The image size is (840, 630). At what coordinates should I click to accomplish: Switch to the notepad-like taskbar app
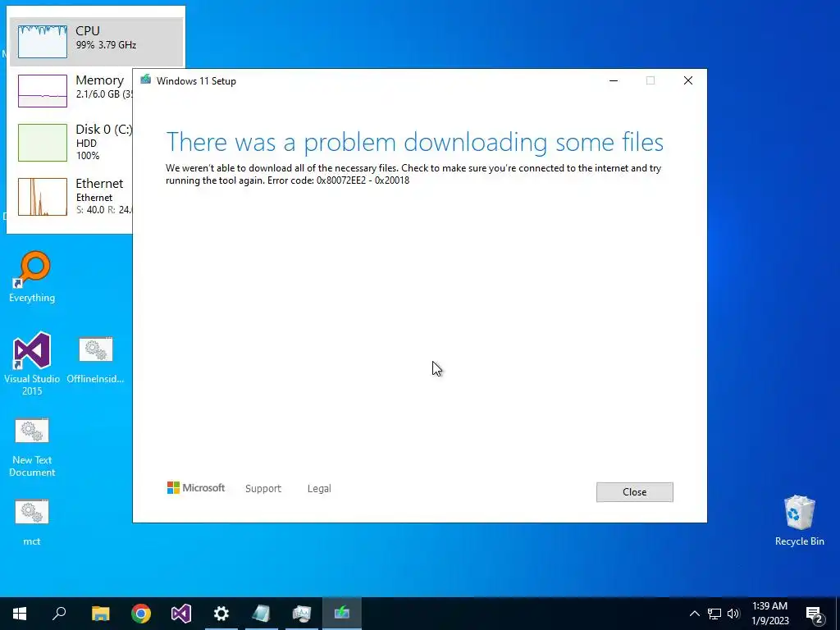coord(262,614)
